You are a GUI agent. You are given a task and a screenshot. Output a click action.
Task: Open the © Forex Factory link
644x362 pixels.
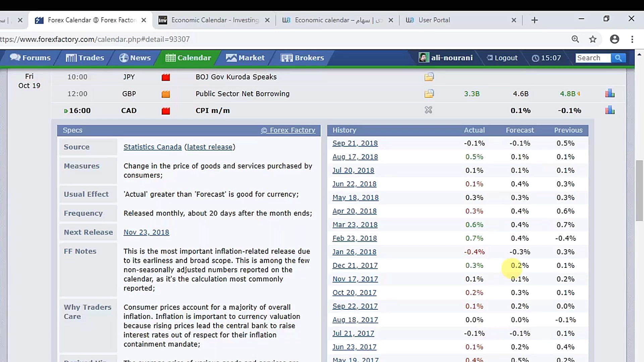(x=288, y=130)
